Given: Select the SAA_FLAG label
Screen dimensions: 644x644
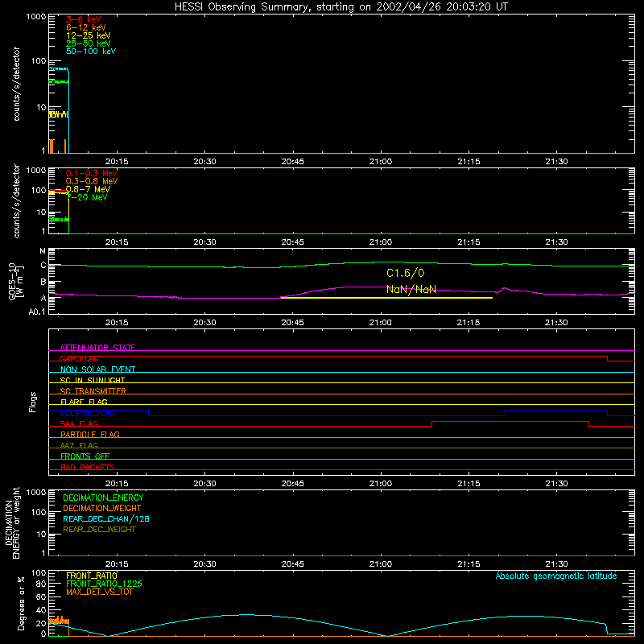Looking at the screenshot, I should pyautogui.click(x=79, y=423).
